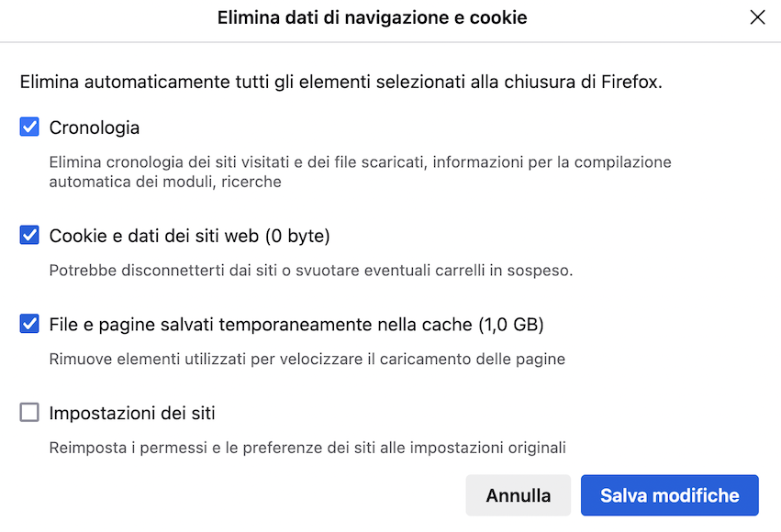Screen dimensions: 781x532
Task: Check the site settings reset option
Action: click(x=28, y=413)
